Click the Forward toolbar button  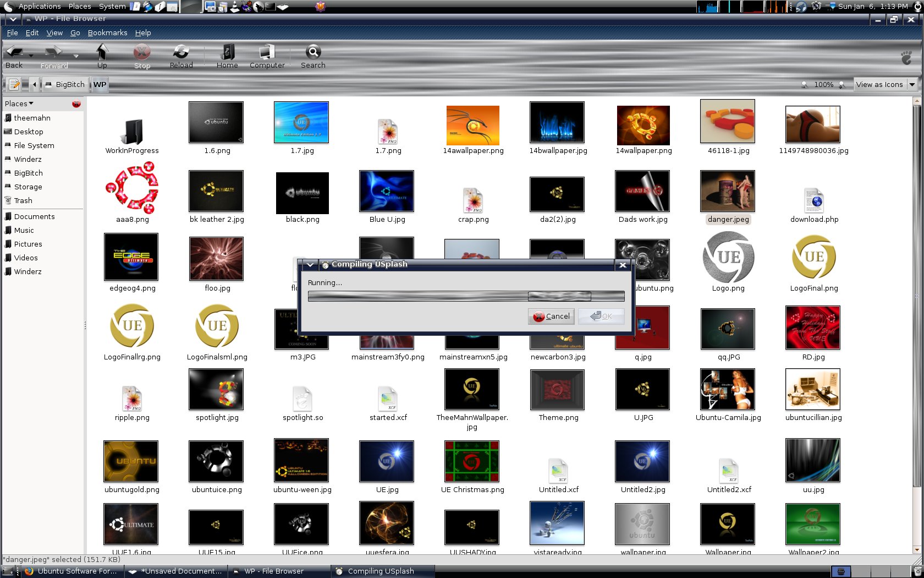pyautogui.click(x=54, y=56)
